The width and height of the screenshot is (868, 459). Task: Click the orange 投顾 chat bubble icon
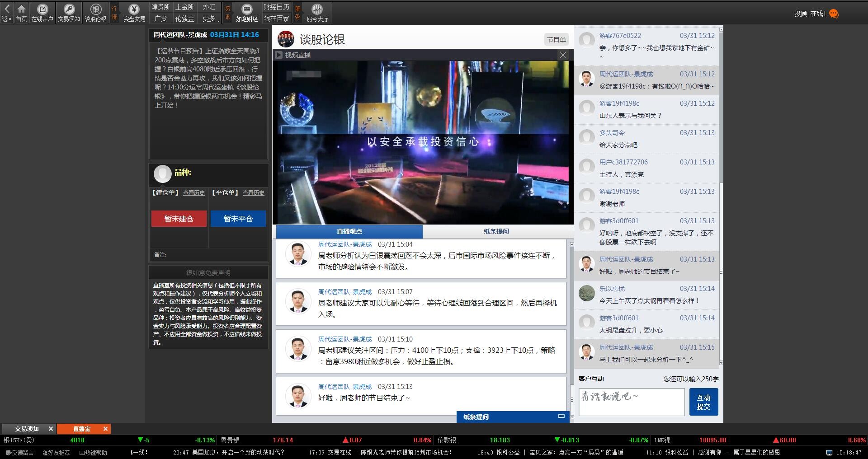[834, 14]
